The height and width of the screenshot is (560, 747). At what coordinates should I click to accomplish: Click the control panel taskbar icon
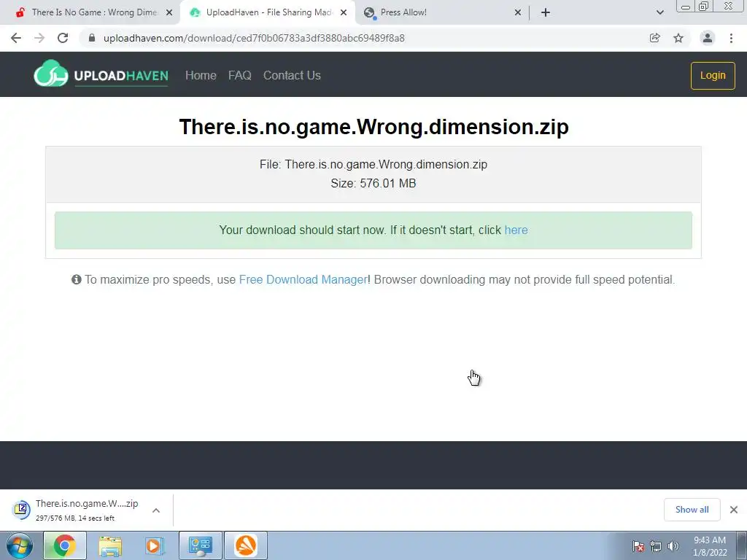point(200,545)
